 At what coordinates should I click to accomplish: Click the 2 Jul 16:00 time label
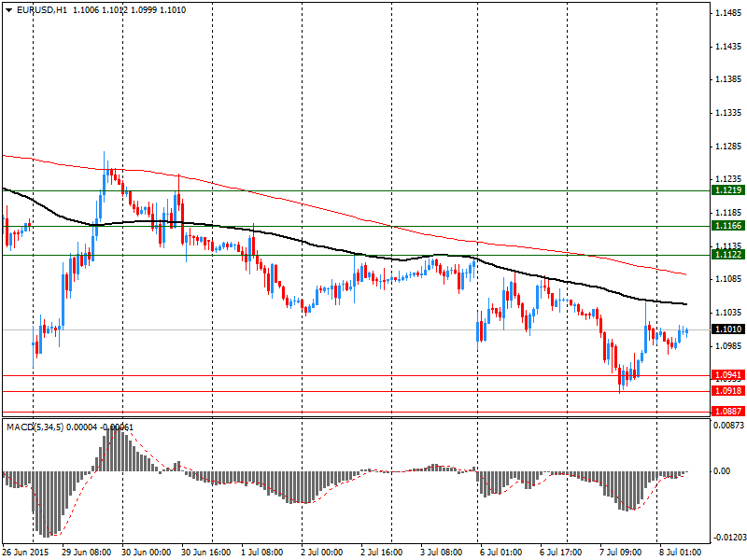coord(382,553)
